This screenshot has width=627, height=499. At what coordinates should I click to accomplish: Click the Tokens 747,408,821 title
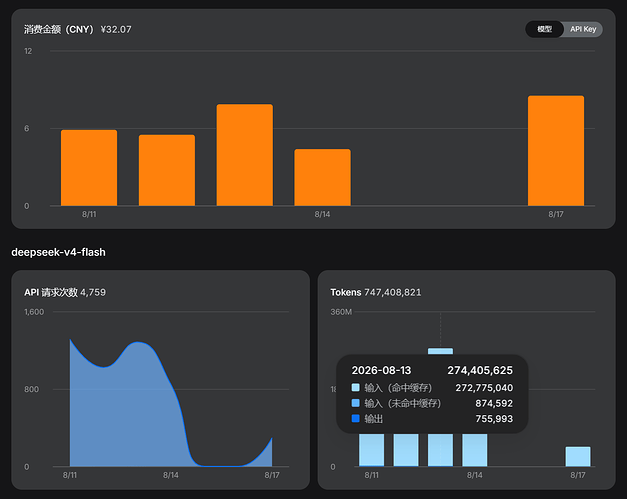[375, 292]
